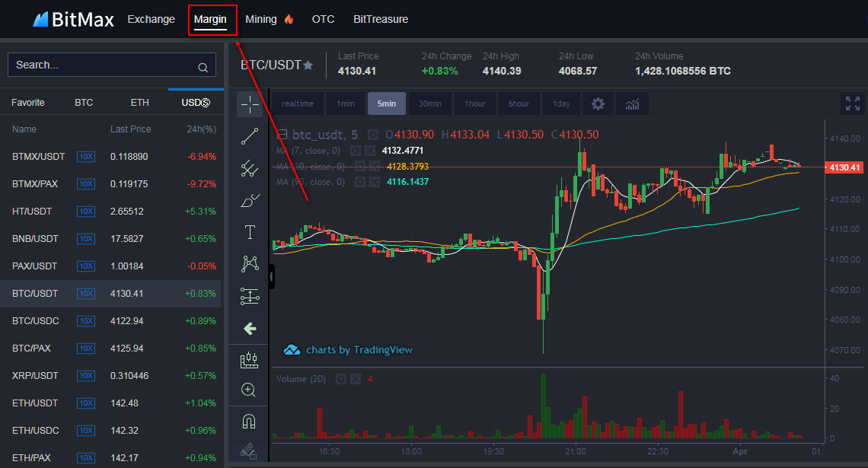868x468 pixels.
Task: Switch to the BTC market tab
Action: pyautogui.click(x=85, y=102)
